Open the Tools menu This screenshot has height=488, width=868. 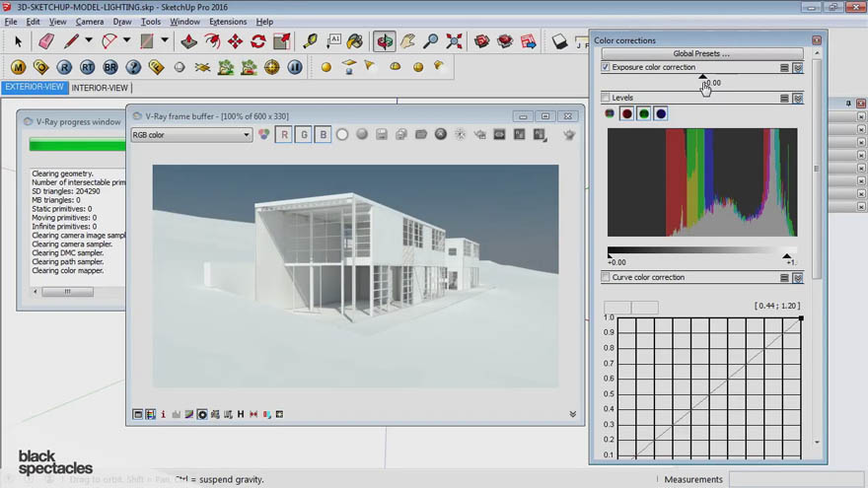point(151,22)
